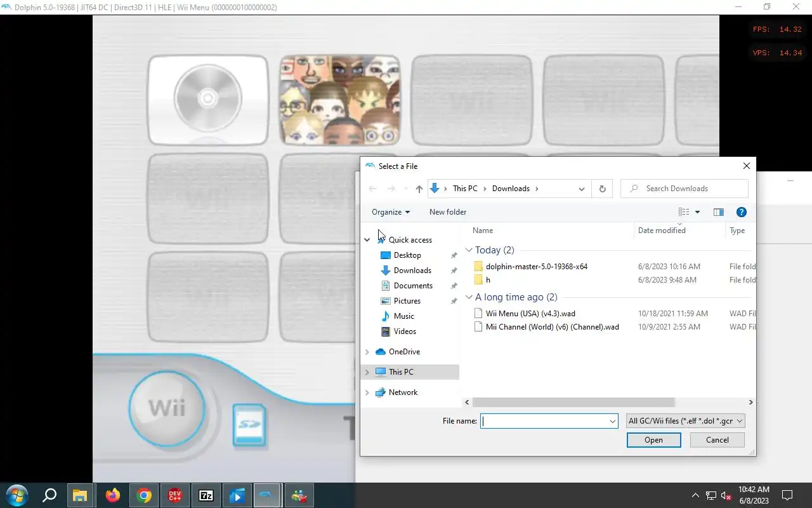The image size is (812, 508).
Task: Open File Explorer from the taskbar
Action: (79, 495)
